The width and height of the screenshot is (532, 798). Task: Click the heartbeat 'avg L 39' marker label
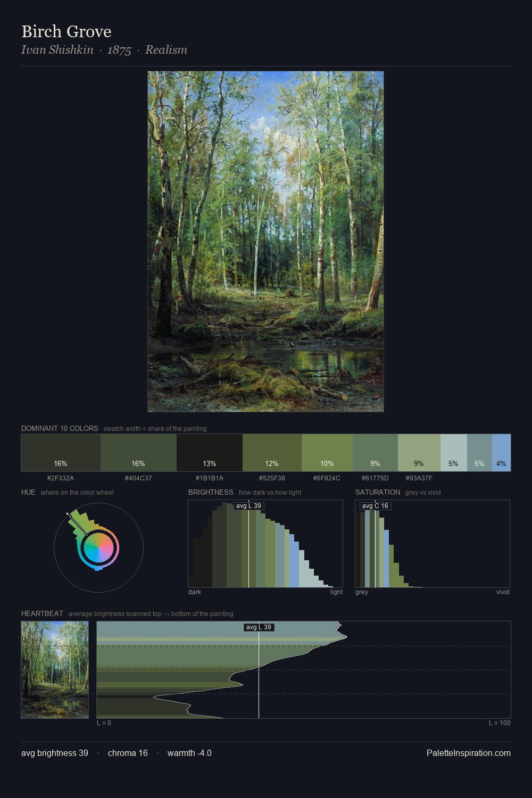tap(259, 627)
